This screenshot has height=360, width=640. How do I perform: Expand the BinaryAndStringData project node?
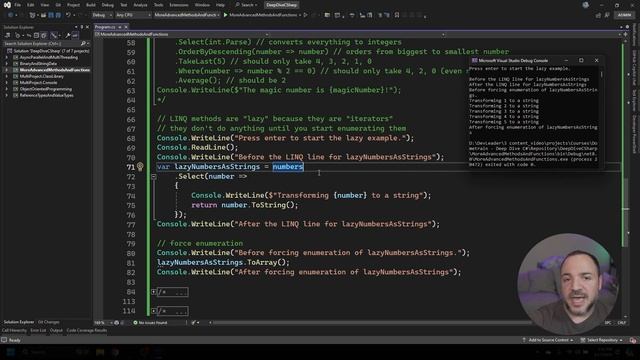(7, 64)
